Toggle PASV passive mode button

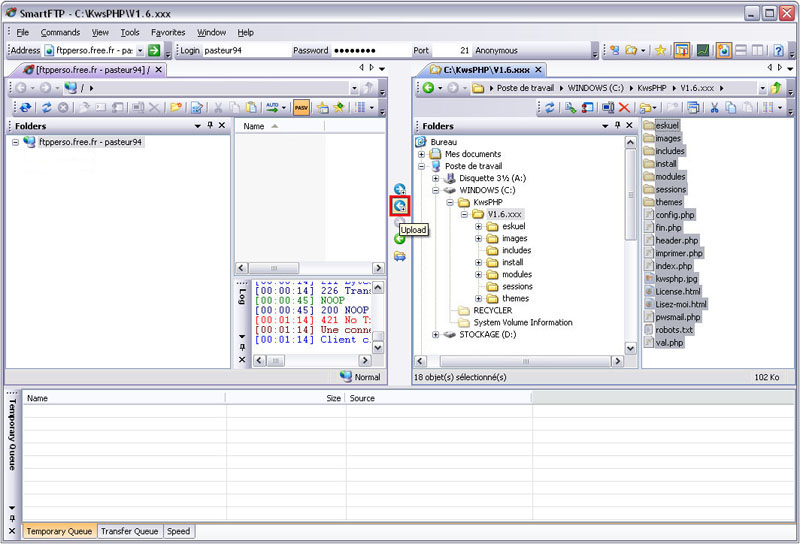tap(302, 108)
